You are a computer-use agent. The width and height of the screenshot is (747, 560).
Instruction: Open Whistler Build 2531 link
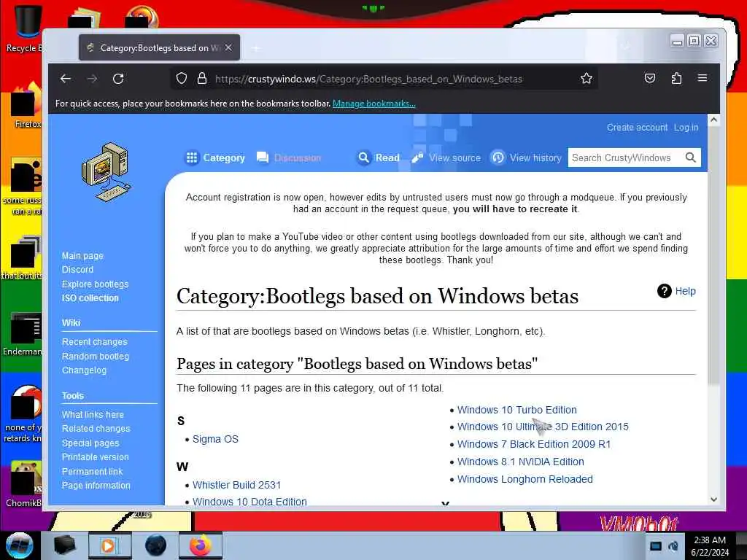click(x=237, y=485)
